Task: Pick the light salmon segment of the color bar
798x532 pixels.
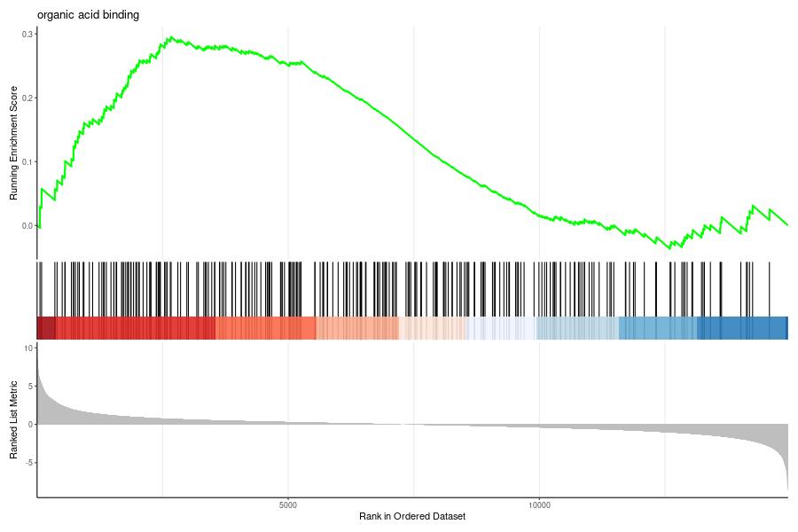Action: click(x=356, y=327)
